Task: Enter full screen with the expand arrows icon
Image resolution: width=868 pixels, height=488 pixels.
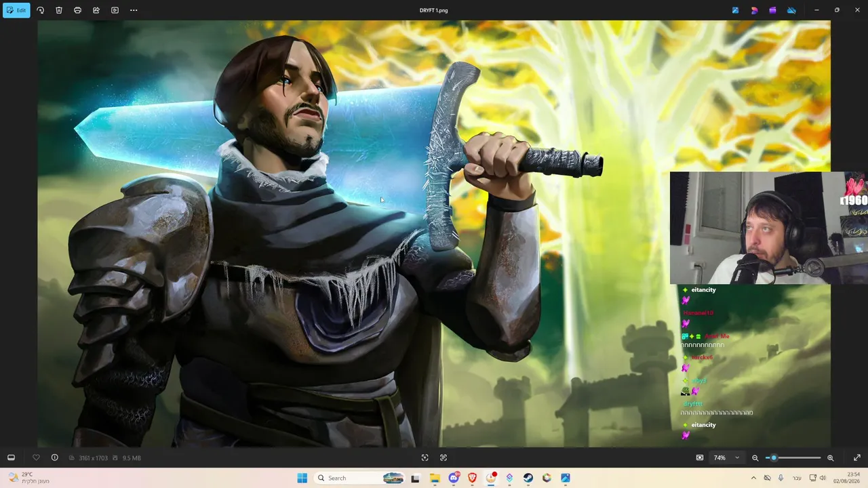Action: 857,457
